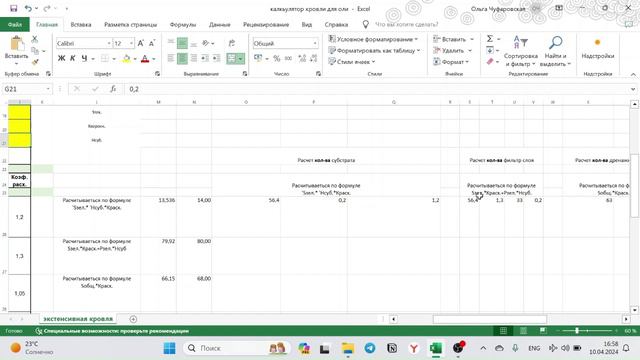The width and height of the screenshot is (640, 360).
Task: Click the Что вы хотите сделать search box
Action: (406, 24)
